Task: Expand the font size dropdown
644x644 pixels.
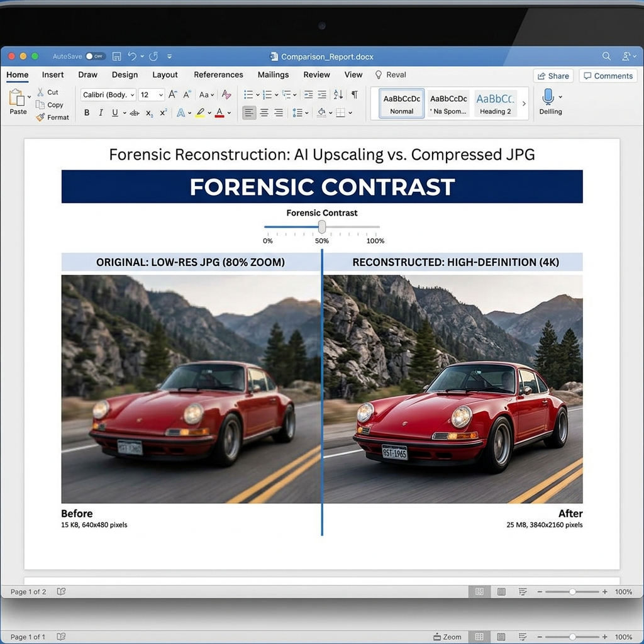Action: 160,94
